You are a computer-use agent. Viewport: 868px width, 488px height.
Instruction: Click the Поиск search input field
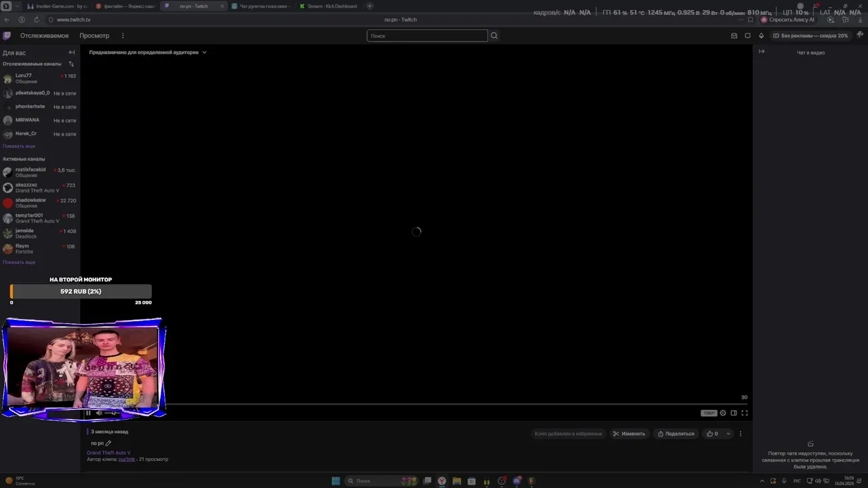pyautogui.click(x=427, y=36)
